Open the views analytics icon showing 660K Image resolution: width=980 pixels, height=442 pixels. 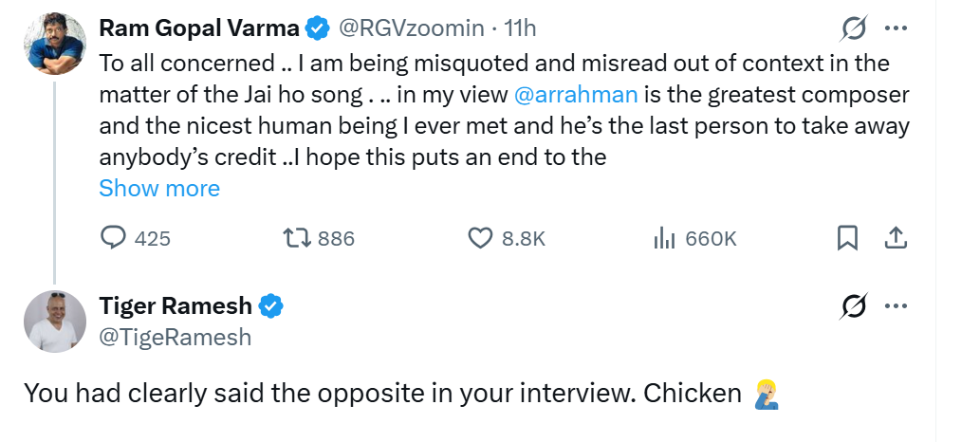(663, 238)
